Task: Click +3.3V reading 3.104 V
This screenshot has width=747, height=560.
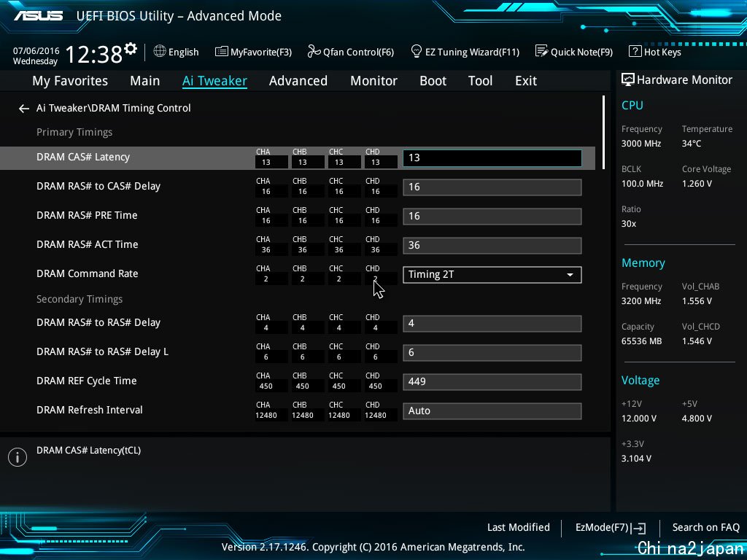Action: coord(636,459)
